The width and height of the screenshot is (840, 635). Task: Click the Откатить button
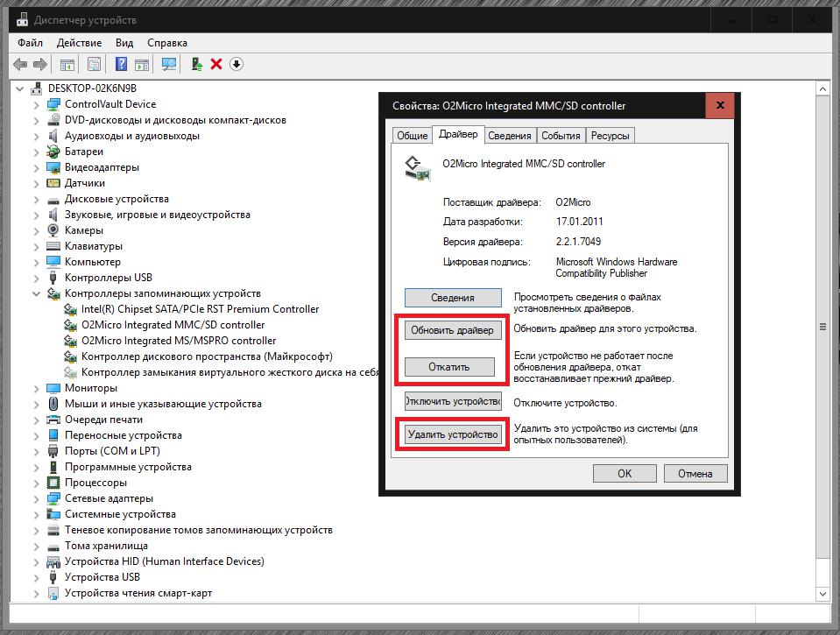[449, 367]
